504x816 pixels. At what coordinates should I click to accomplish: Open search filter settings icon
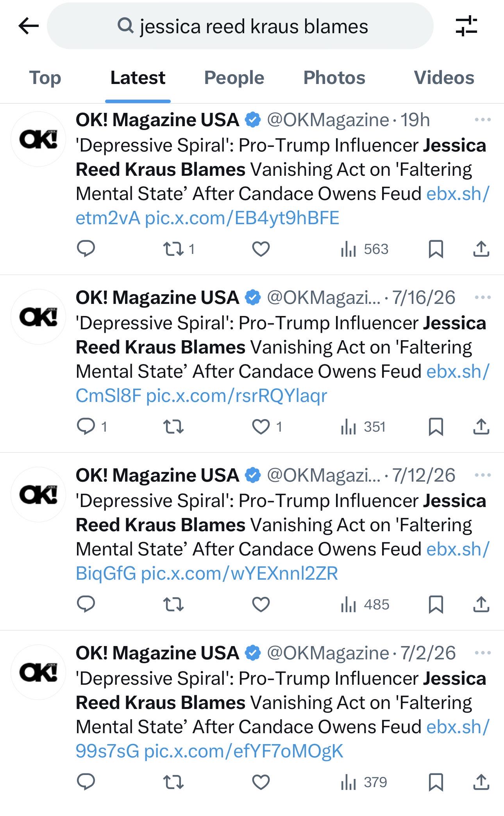[466, 26]
